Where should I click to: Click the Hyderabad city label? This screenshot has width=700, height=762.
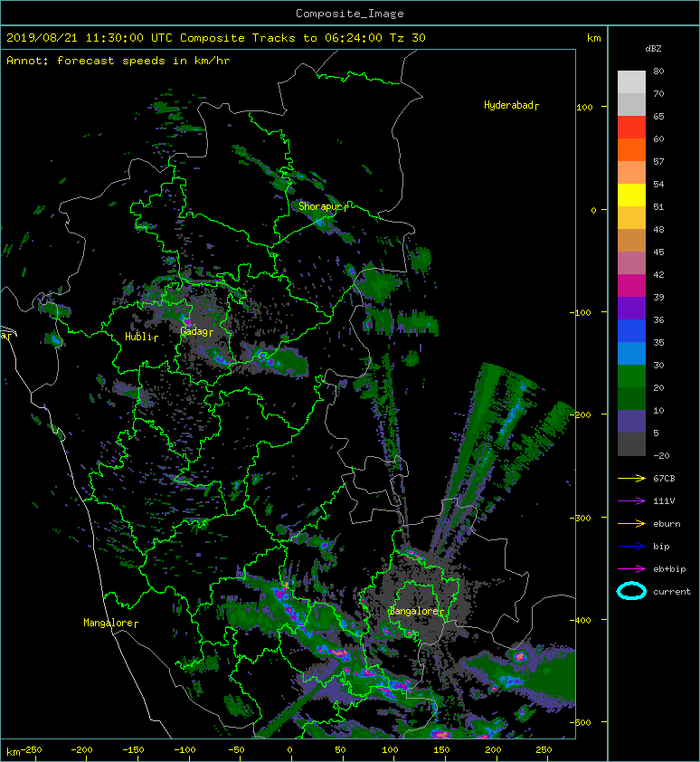click(511, 105)
